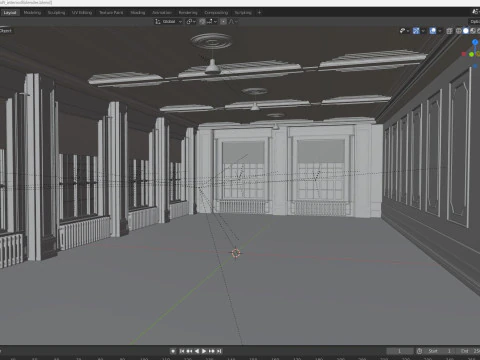Viewport: 480px width, 360px height.
Task: Jump to the first frame
Action: click(x=182, y=351)
